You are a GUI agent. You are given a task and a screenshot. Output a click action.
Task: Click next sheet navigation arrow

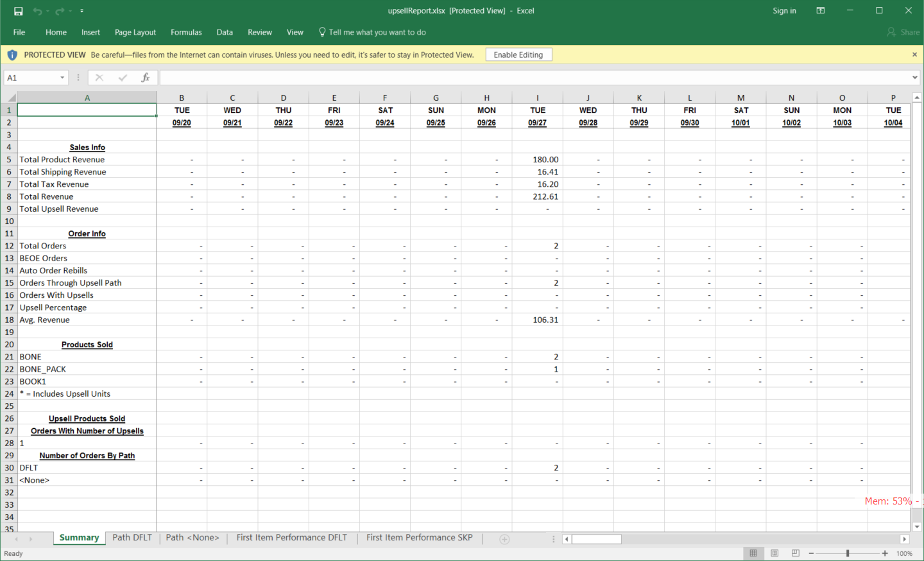pyautogui.click(x=30, y=539)
